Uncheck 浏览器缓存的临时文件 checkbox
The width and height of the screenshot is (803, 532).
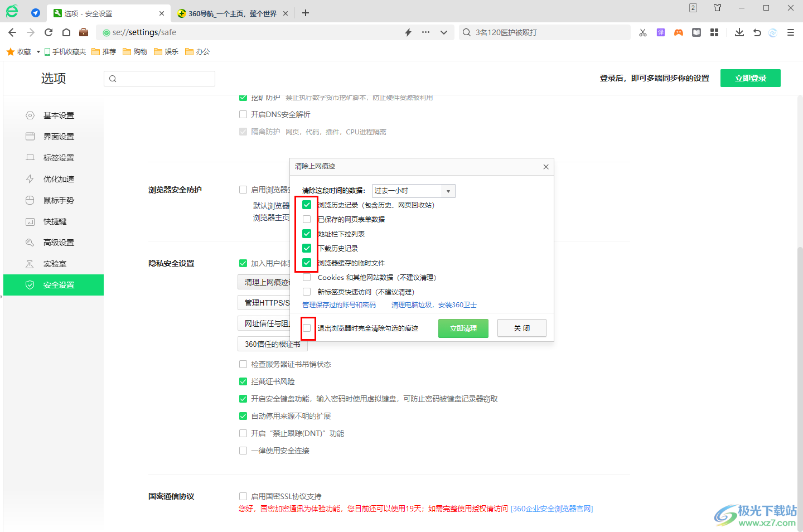[307, 263]
